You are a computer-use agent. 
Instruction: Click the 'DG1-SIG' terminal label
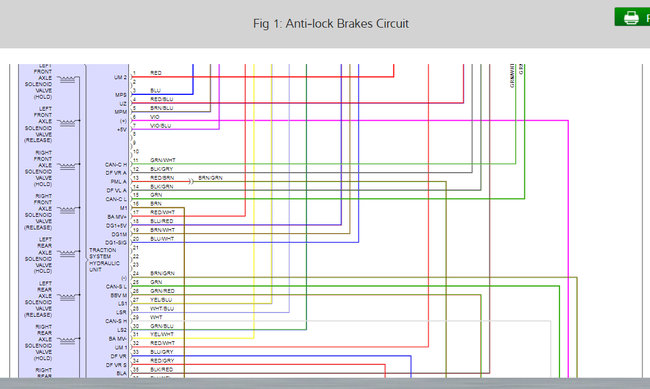116,243
